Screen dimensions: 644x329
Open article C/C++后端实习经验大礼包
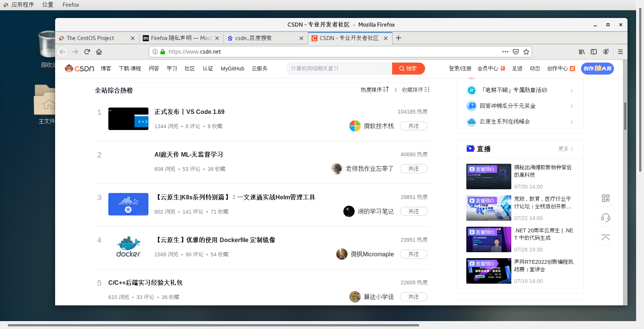tap(145, 283)
